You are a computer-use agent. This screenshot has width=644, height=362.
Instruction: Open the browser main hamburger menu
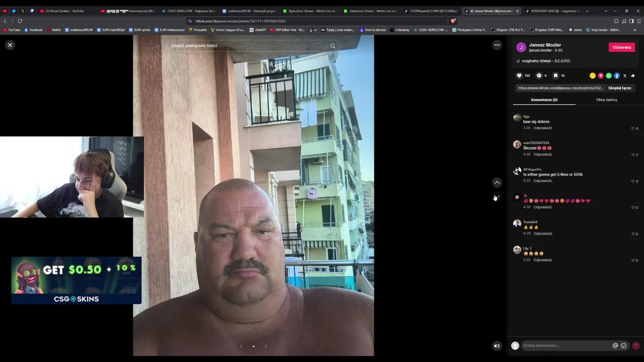point(639,21)
